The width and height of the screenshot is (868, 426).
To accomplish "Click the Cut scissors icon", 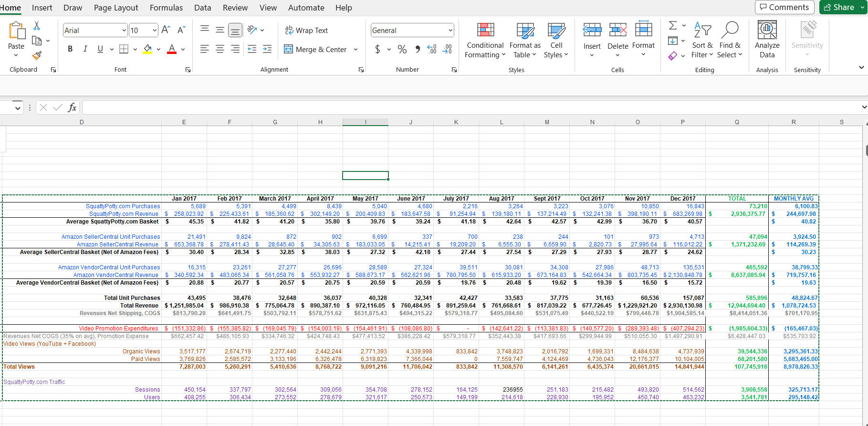I will tap(37, 26).
